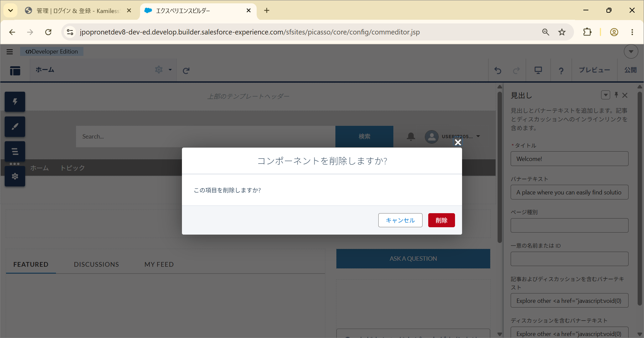Click the canvas vertical scrollbar
The image size is (644, 338).
pos(500,167)
